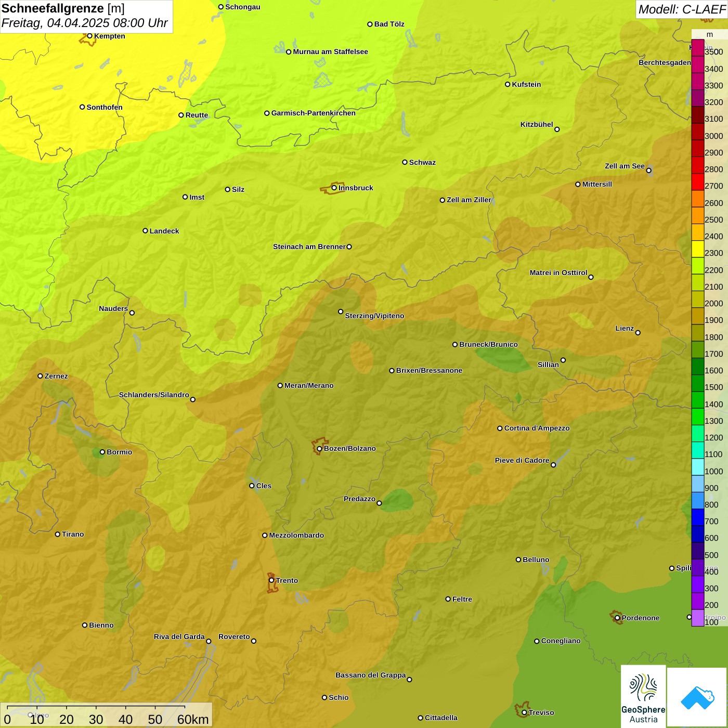This screenshot has width=728, height=728.
Task: Select the 1500 m green legend swatch
Action: pyautogui.click(x=698, y=383)
